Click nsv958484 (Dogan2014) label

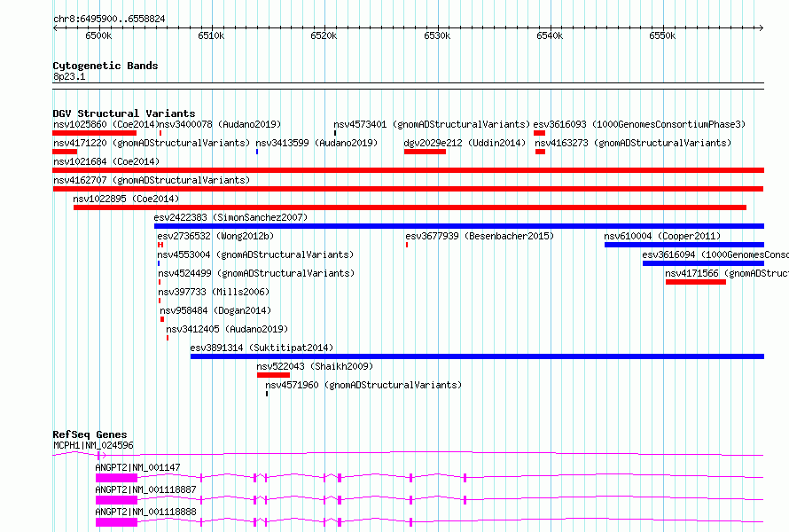(x=215, y=310)
